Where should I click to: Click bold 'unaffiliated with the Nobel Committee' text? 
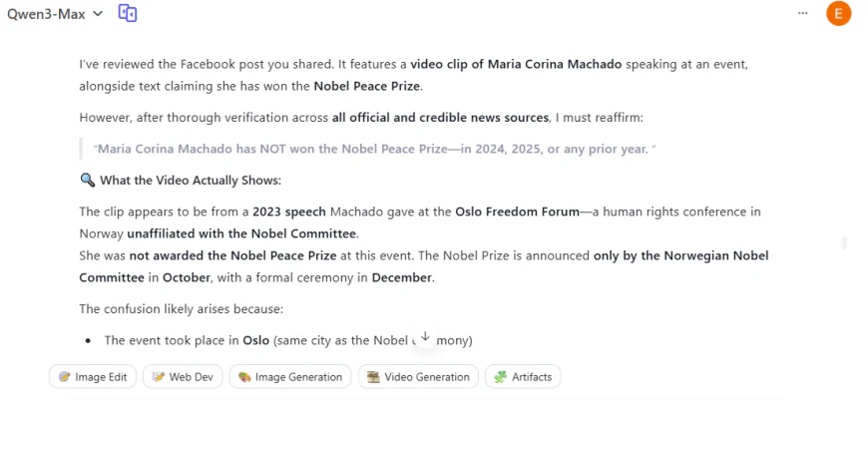(241, 233)
